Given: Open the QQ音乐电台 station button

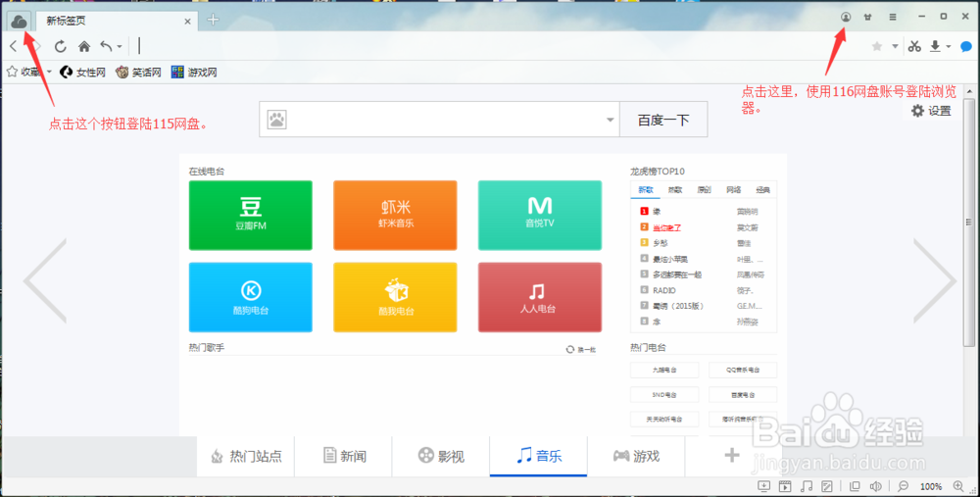Looking at the screenshot, I should (743, 371).
